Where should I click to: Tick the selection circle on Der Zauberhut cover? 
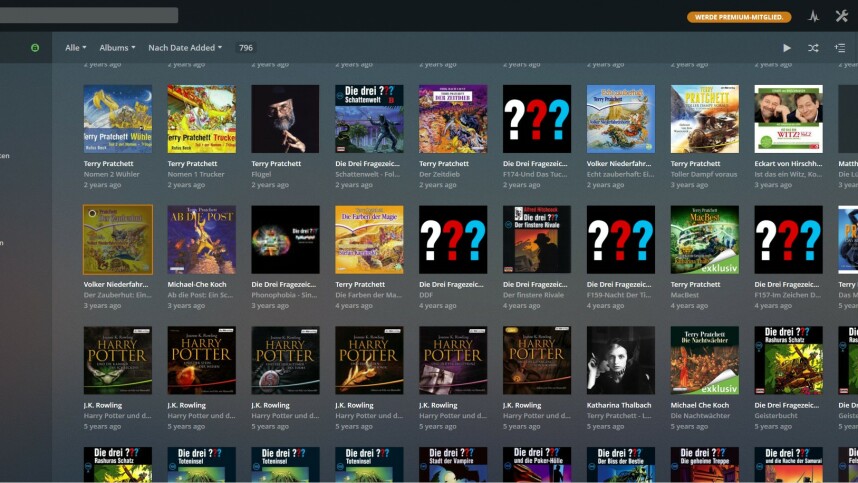pos(92,213)
